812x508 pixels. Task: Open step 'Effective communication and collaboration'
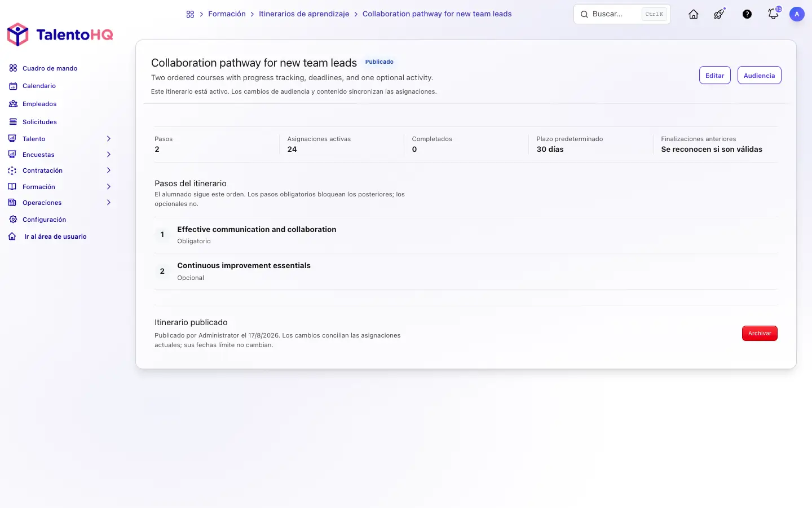[257, 229]
